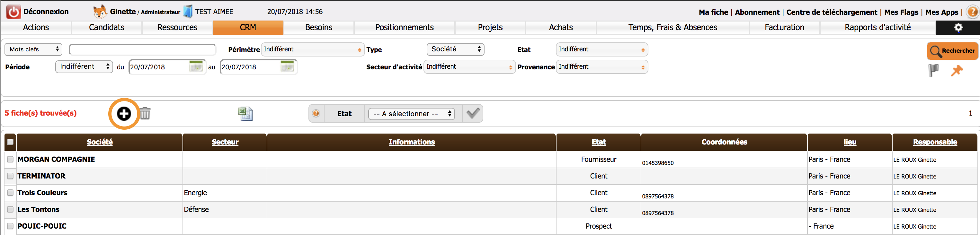Screen dimensions: 980x235
Task: Switch to the Candidats tab
Action: coord(107,27)
